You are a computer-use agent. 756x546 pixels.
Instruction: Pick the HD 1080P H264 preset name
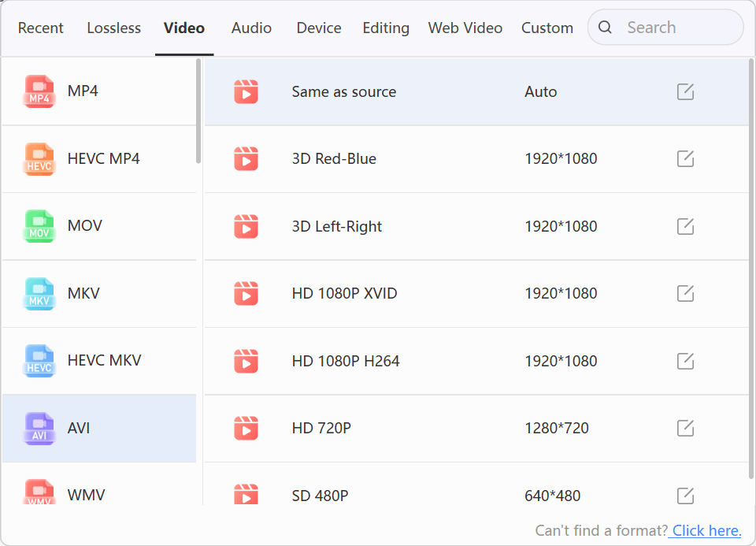(346, 361)
